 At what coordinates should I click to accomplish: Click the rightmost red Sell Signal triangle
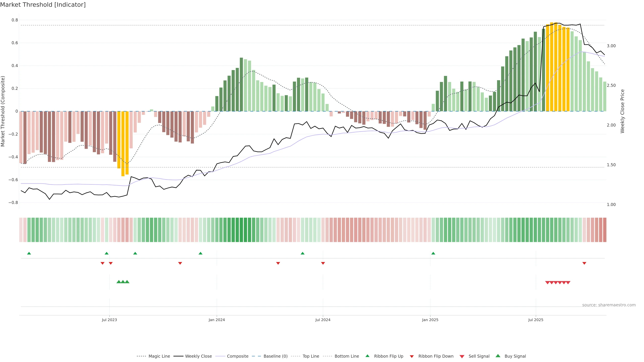pyautogui.click(x=568, y=283)
